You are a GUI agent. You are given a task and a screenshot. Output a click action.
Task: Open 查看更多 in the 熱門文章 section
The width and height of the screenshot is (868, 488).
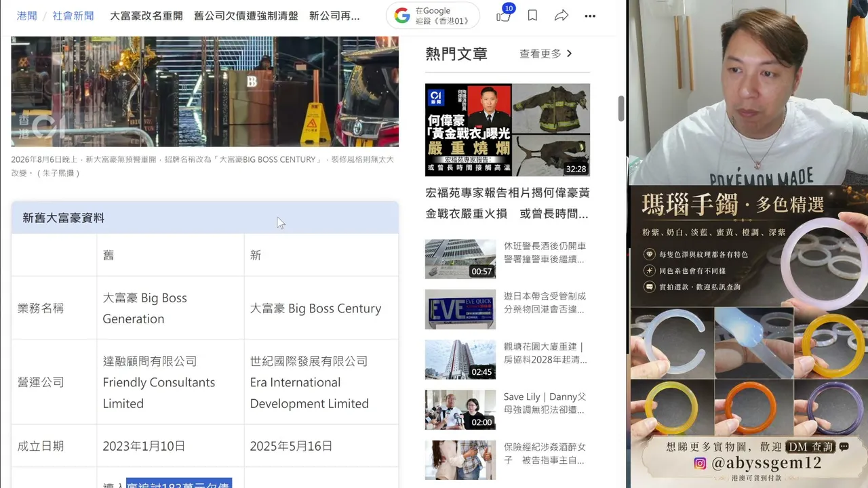point(546,54)
